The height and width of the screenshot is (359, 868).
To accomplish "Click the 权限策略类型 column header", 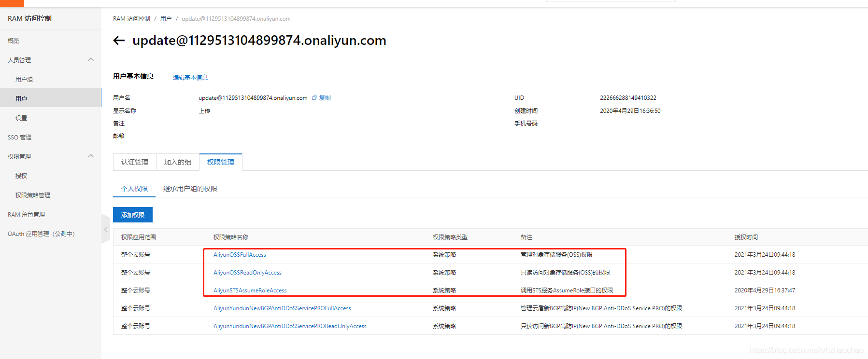I will [450, 237].
